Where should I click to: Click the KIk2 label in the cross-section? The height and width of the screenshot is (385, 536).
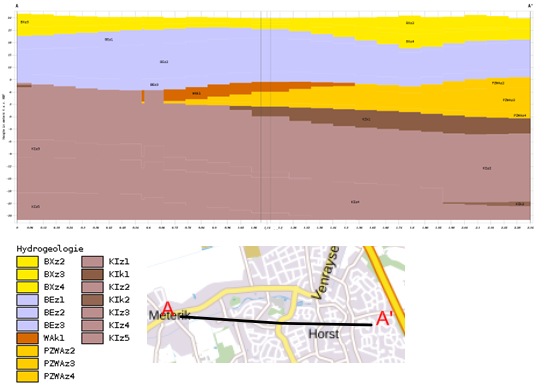click(x=520, y=204)
